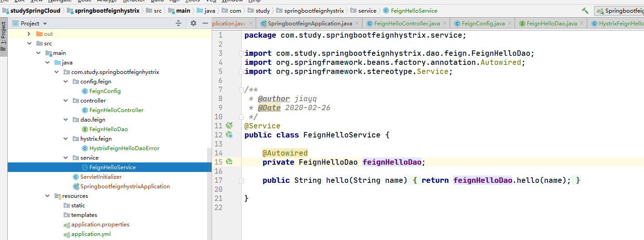
Task: Click the autowired dependency gutter icon on line 15
Action: tap(229, 162)
